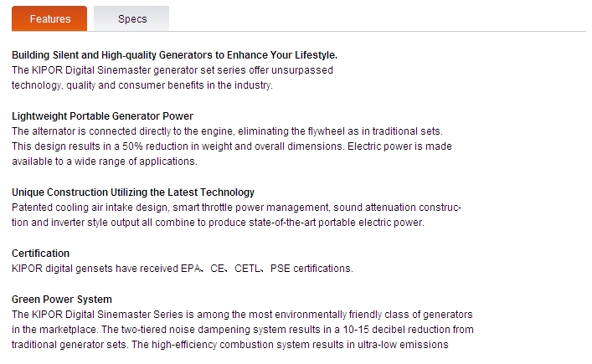Click the line starting "Patented cooling air intake design"
Viewport: 592px width, 364px height.
pyautogui.click(x=236, y=208)
